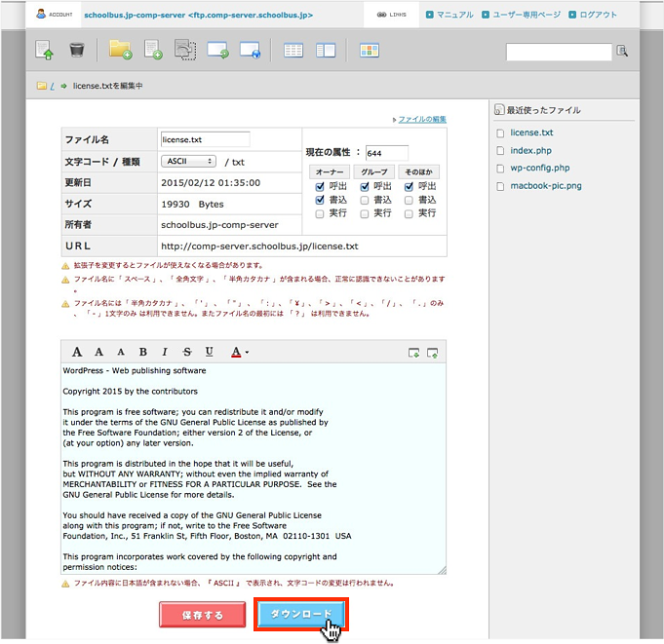Click the second editor window icon at right
This screenshot has height=644, width=664.
pos(432,353)
